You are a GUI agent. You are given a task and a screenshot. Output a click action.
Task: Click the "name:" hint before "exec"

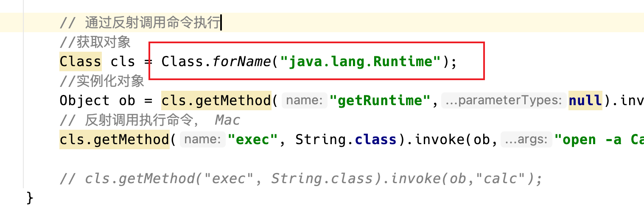(x=203, y=140)
